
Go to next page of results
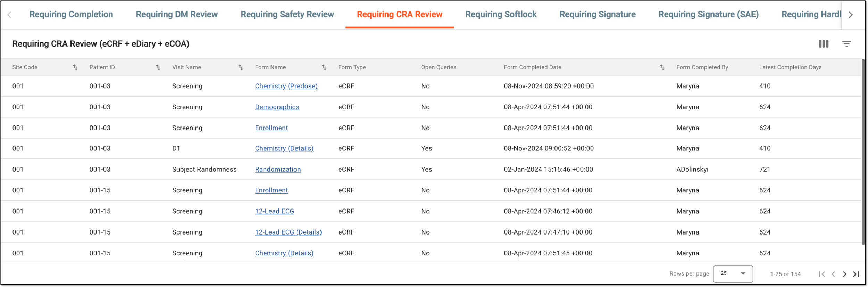844,274
